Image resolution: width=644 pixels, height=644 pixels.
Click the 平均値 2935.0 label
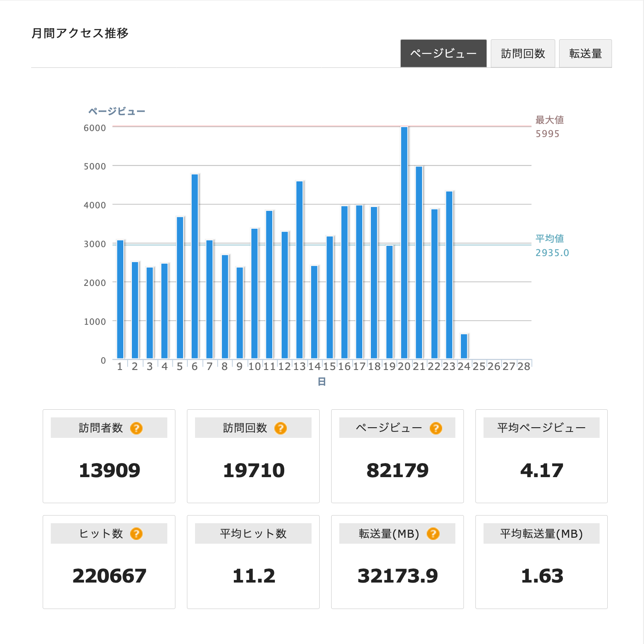tap(552, 245)
